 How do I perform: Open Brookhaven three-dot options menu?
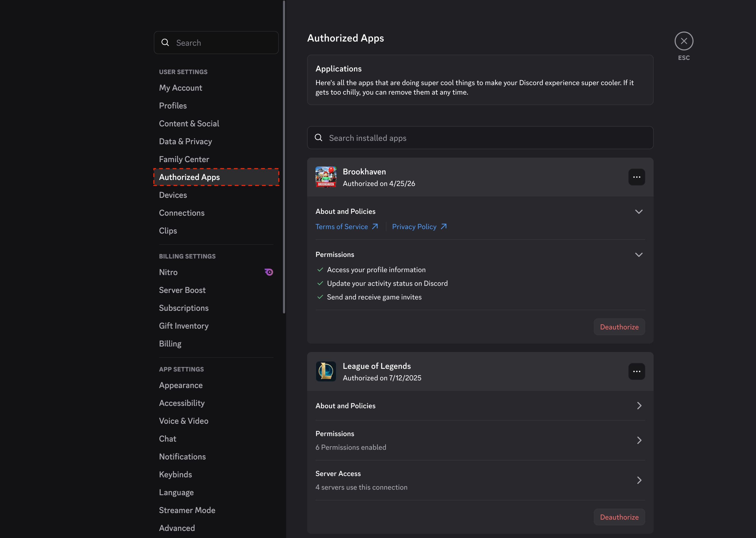click(637, 177)
